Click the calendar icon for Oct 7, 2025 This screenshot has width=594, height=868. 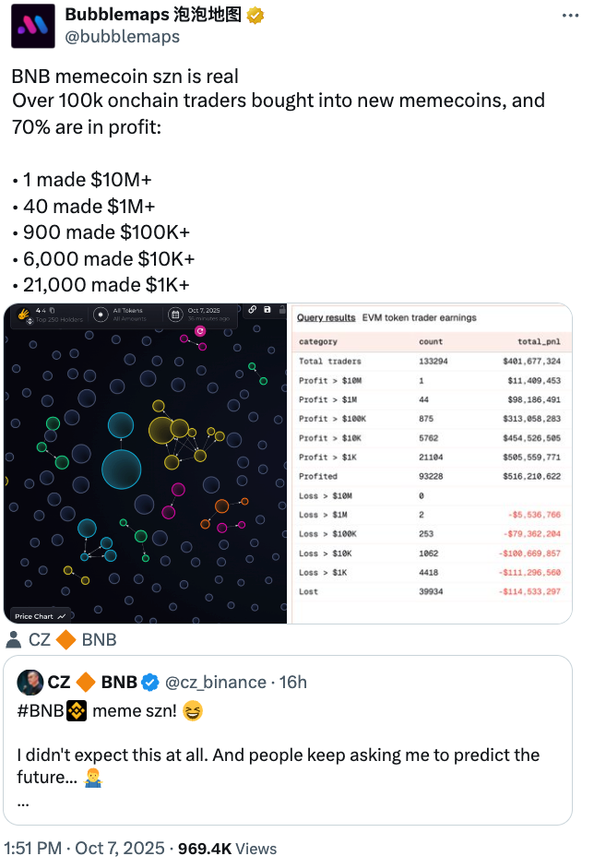175,315
